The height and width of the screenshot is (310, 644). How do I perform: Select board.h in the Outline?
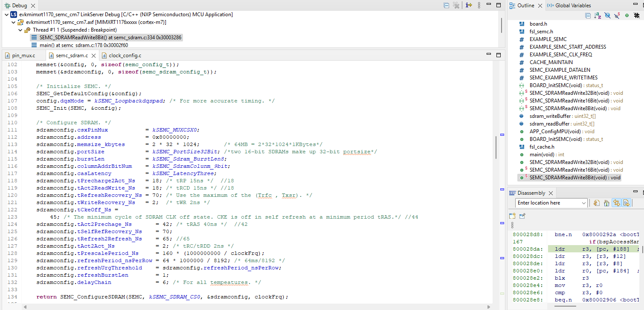tap(538, 24)
